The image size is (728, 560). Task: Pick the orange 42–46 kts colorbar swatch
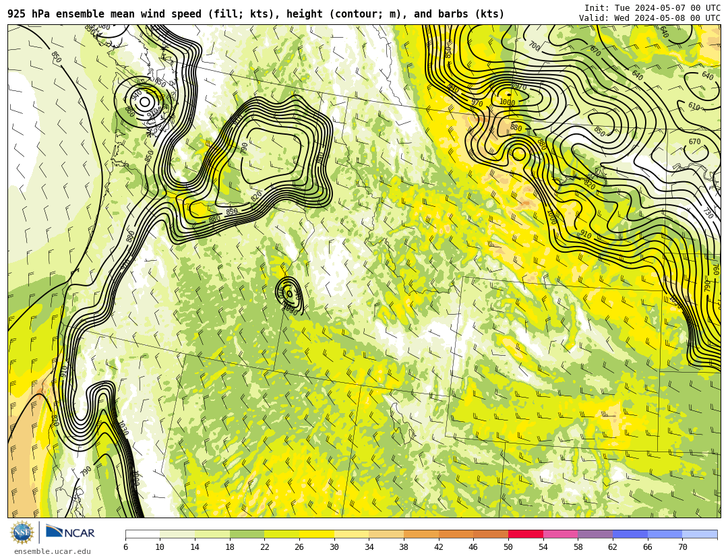[x=456, y=534]
